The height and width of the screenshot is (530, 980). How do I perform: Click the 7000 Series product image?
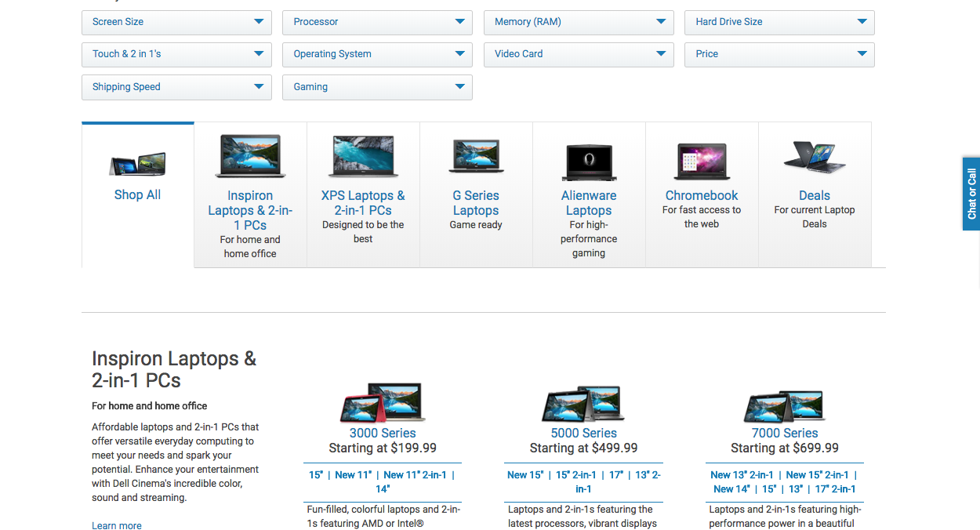coord(785,405)
